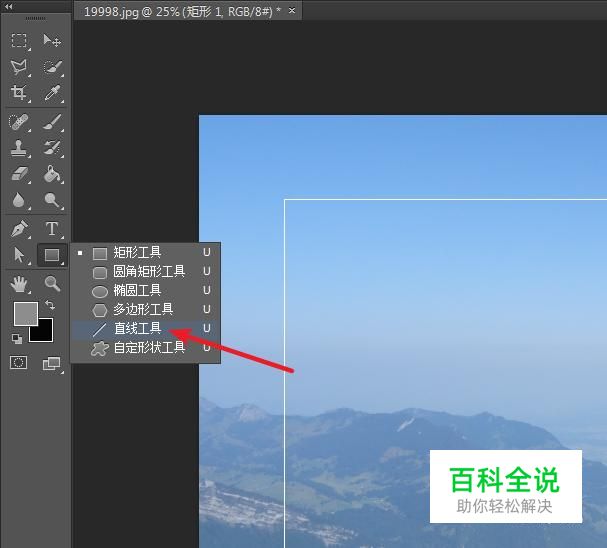Click the Rectangle shape tool button
This screenshot has width=607, height=548.
point(52,255)
